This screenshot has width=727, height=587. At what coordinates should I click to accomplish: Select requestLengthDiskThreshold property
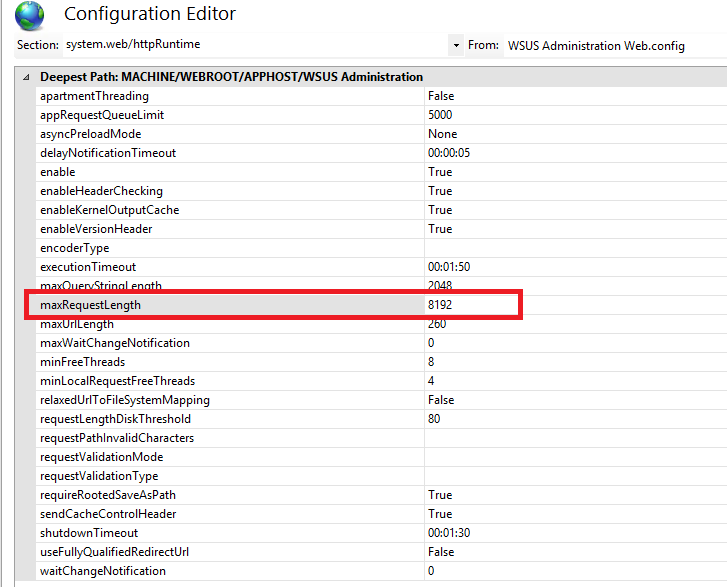[x=115, y=419]
